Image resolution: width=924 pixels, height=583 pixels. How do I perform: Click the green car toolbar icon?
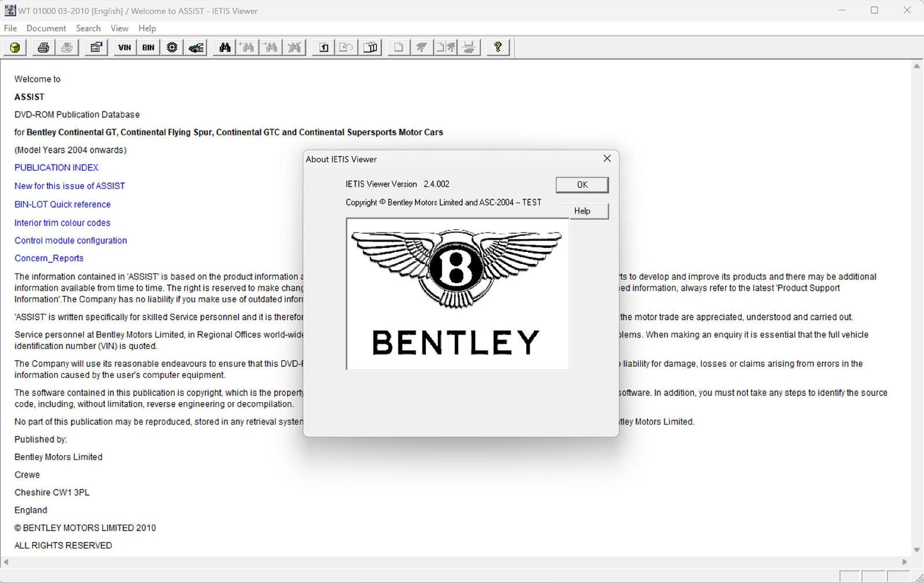coord(196,47)
